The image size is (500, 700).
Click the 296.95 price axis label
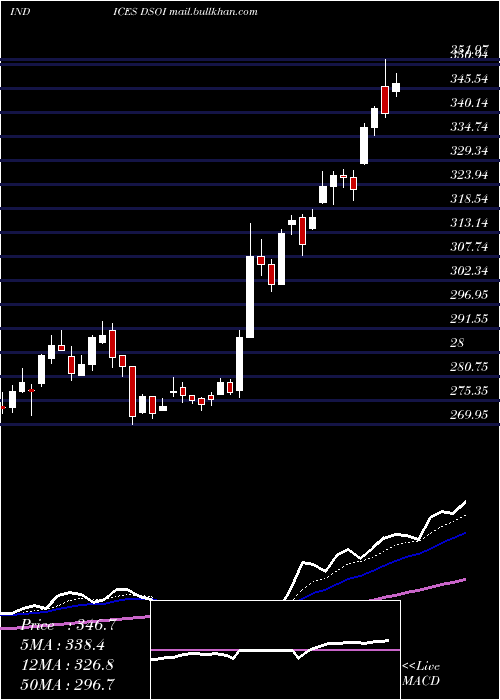click(x=469, y=295)
